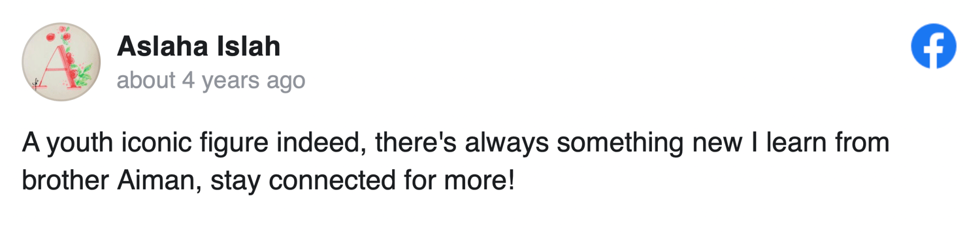Screen dimensions: 980x243
Task: Click the green leaves on the avatar
Action: coord(83,73)
